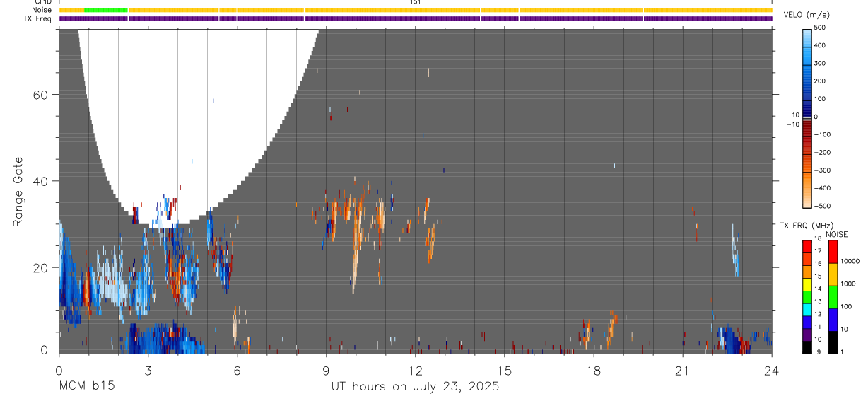Click the 'MCM b15' station label

pos(86,386)
